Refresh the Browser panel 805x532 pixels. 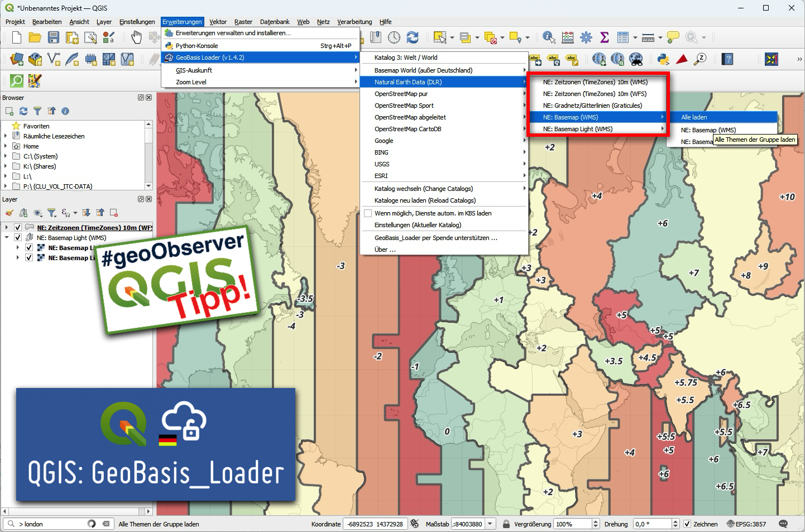23,111
